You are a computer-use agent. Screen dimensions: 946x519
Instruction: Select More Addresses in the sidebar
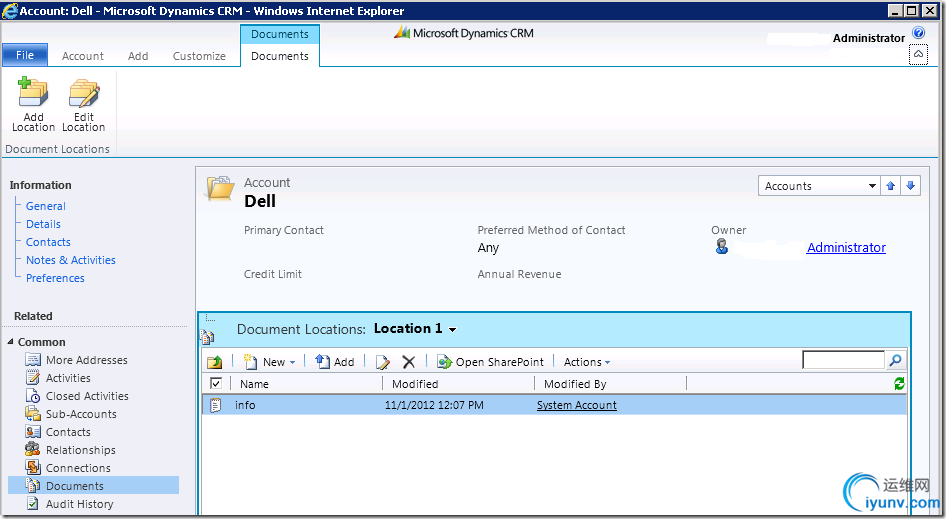tap(87, 360)
